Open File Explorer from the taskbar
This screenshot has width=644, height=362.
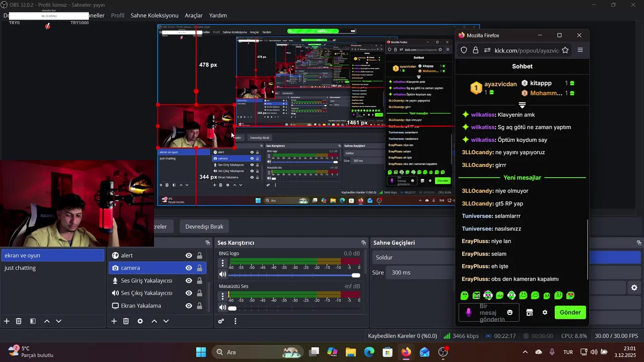tap(351, 352)
